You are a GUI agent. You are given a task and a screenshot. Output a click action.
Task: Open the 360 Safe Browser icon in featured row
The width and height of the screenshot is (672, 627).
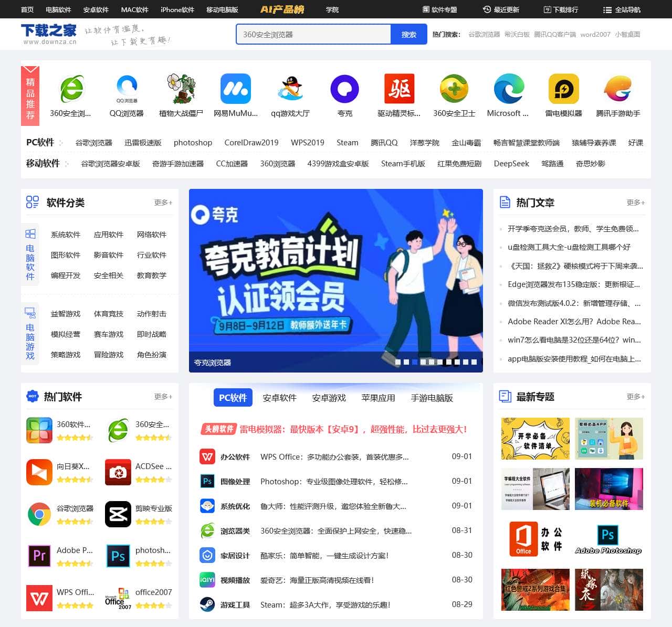(71, 89)
